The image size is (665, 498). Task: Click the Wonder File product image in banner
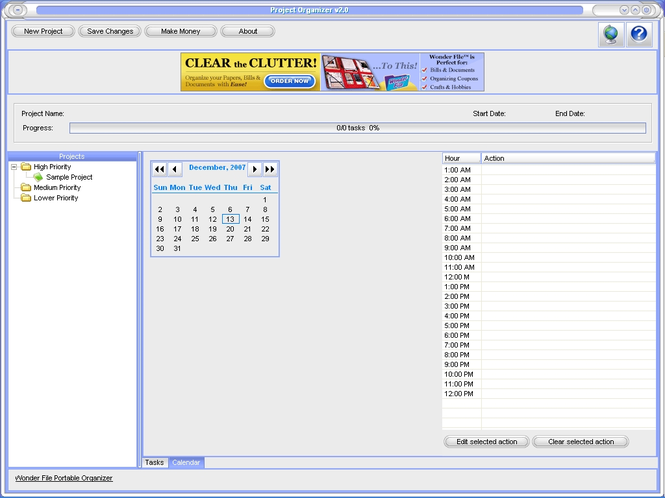[x=397, y=82]
